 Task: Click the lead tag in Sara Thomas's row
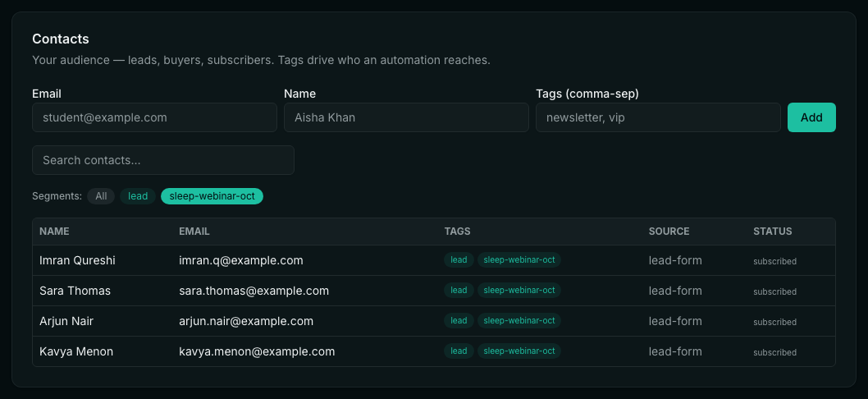(x=459, y=291)
